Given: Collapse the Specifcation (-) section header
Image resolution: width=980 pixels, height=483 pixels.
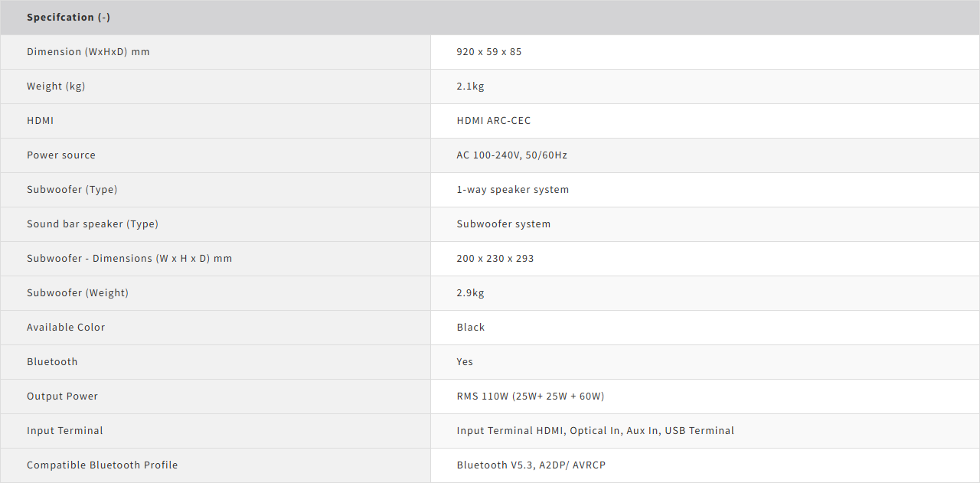Looking at the screenshot, I should click(x=68, y=17).
